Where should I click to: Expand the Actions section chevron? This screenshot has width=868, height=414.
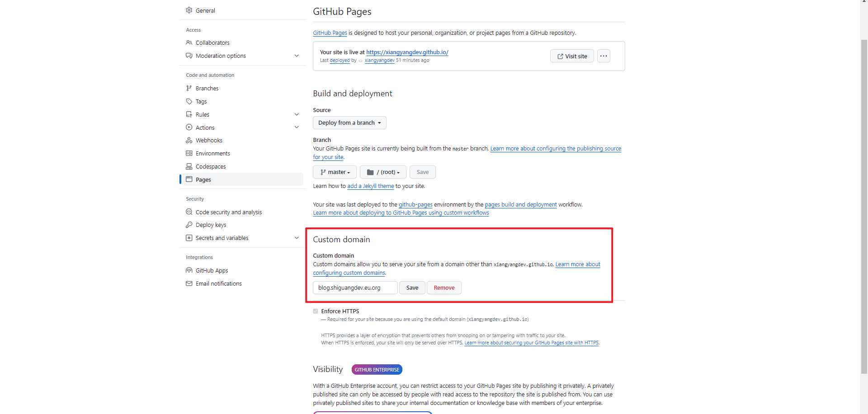[297, 127]
